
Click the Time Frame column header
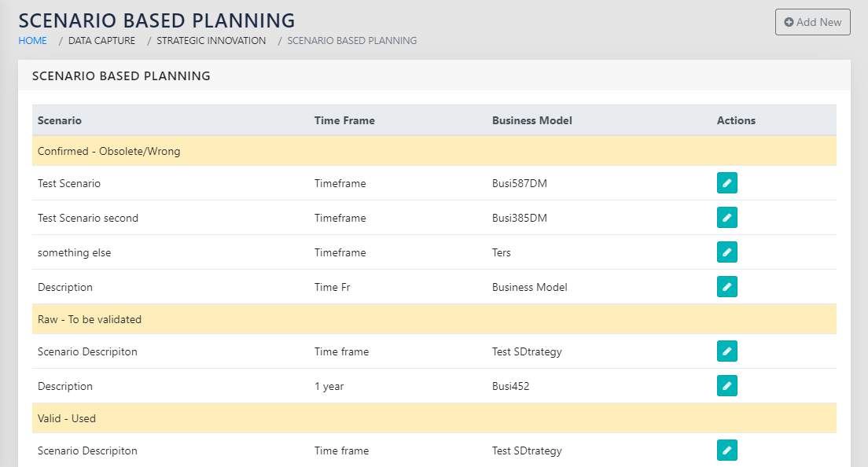coord(344,120)
